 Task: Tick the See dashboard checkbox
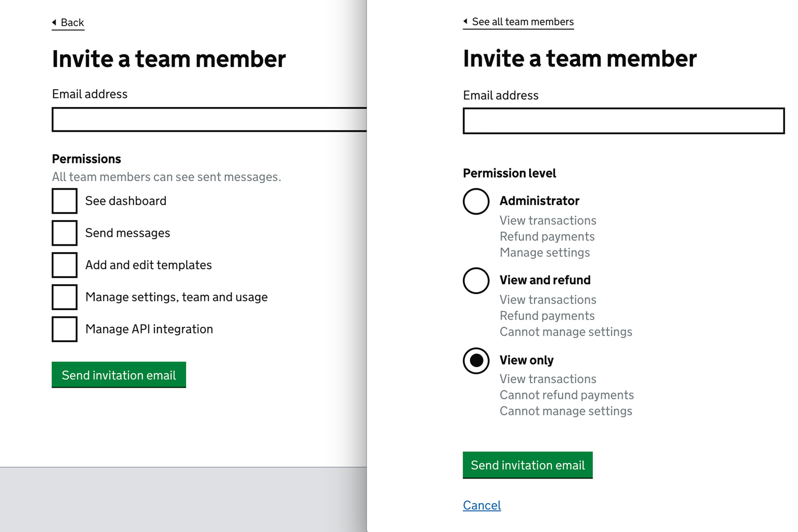[x=65, y=201]
